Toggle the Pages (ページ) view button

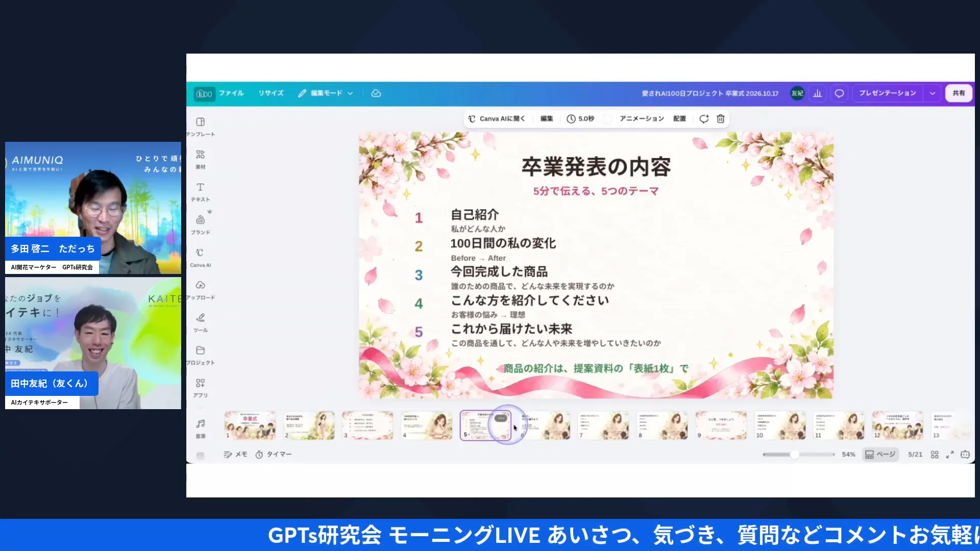click(880, 455)
